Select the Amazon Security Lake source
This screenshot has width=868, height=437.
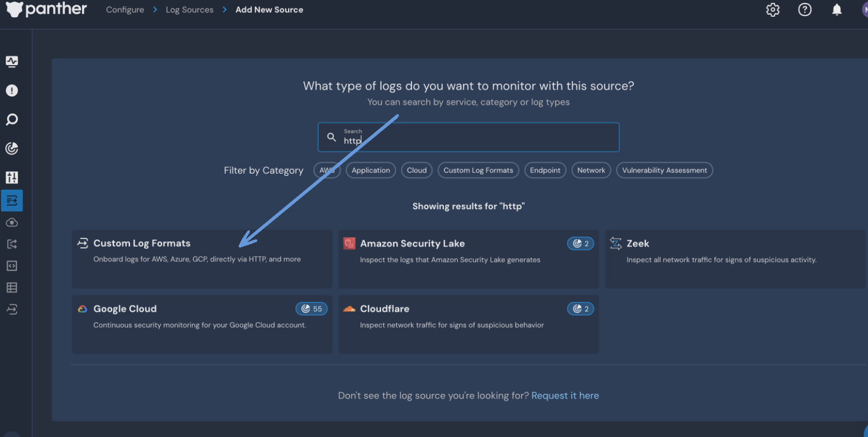pyautogui.click(x=468, y=259)
